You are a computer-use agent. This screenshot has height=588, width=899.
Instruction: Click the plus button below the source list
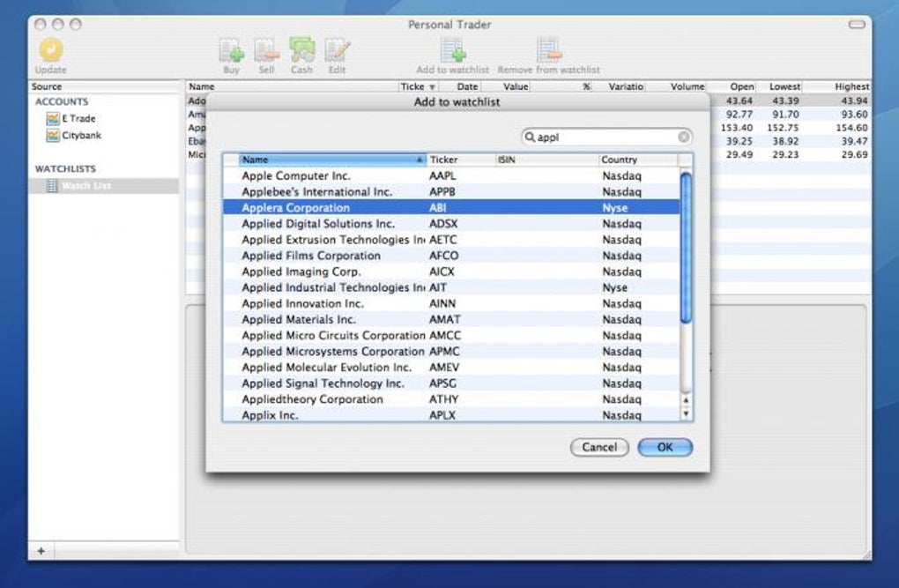click(x=41, y=551)
